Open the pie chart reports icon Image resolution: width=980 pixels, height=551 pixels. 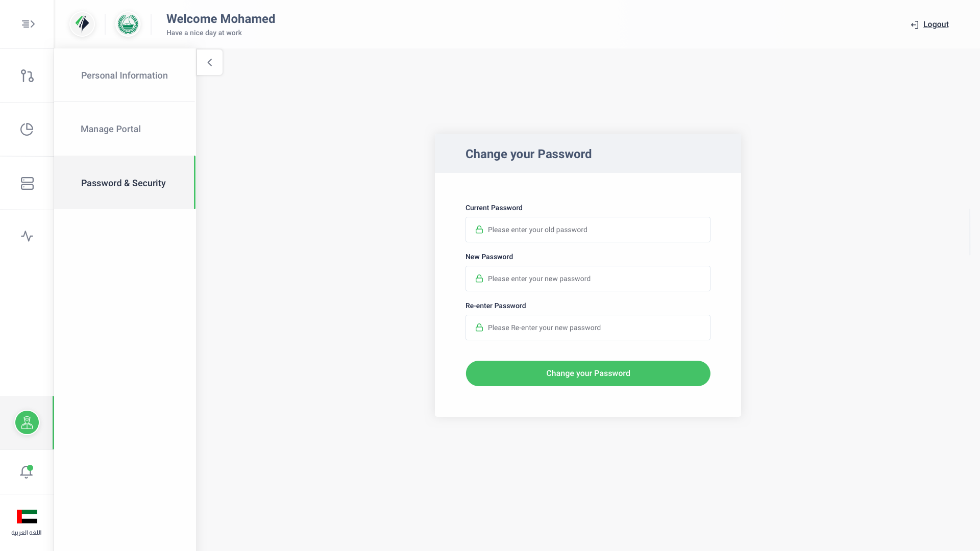point(27,129)
